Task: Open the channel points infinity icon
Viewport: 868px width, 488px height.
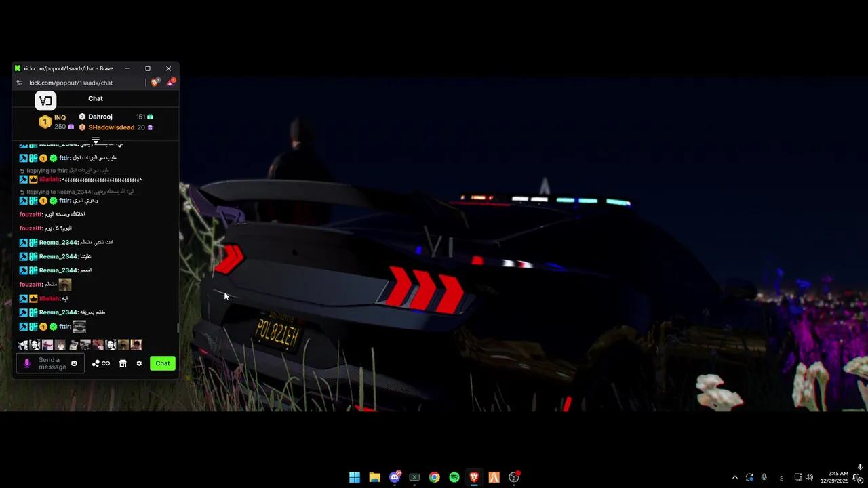Action: point(106,363)
